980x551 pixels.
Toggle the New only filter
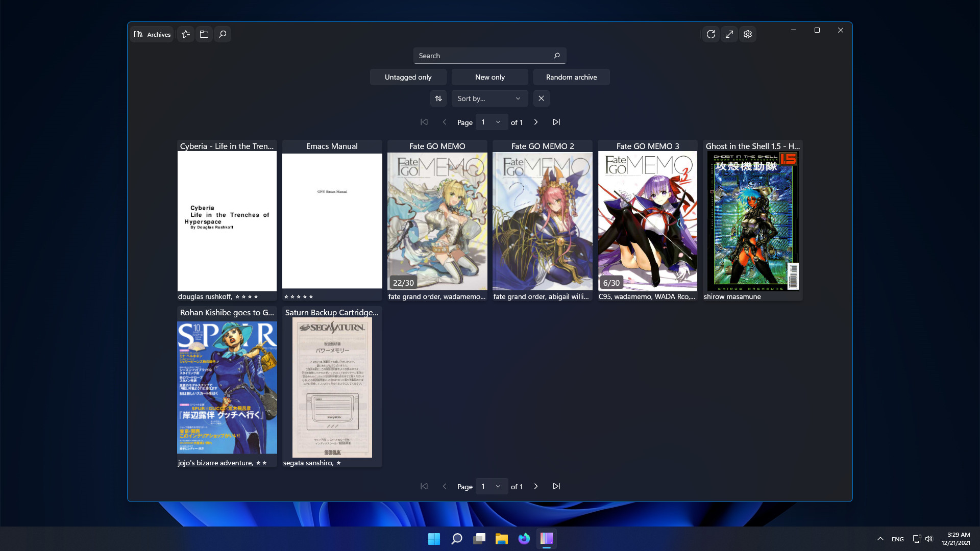(490, 77)
